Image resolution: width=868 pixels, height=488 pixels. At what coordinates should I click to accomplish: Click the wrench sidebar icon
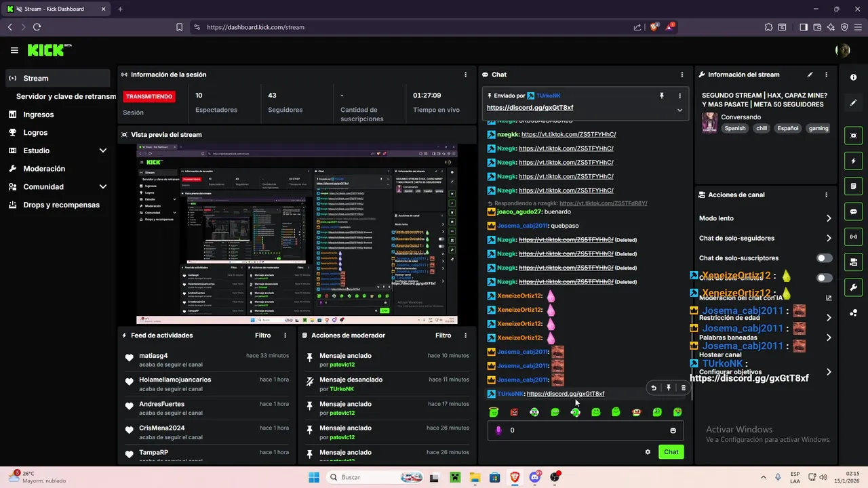(x=854, y=287)
